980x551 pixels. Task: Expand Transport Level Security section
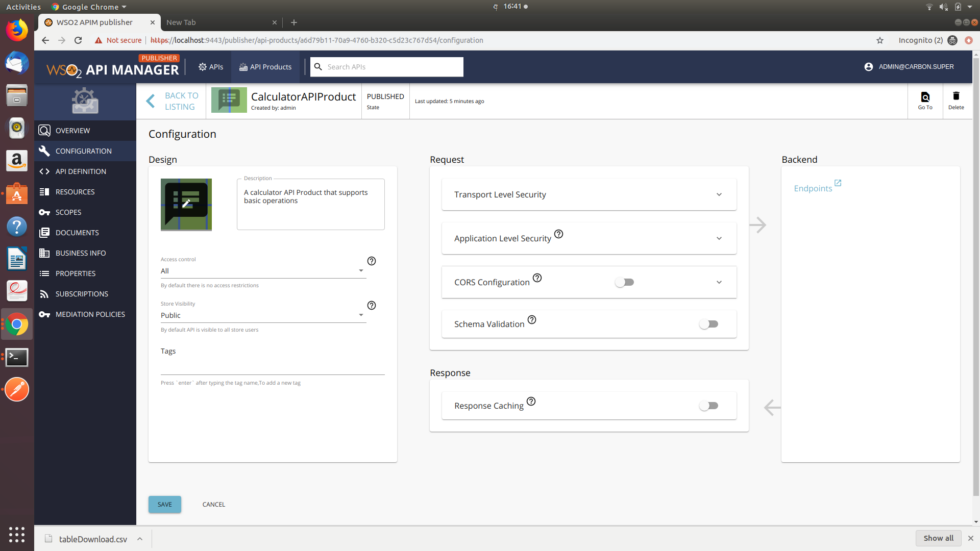tap(719, 194)
